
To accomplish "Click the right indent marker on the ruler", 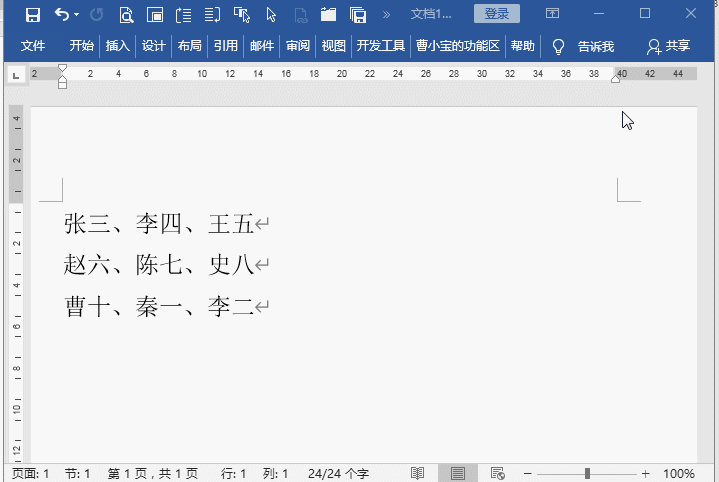I will [616, 79].
